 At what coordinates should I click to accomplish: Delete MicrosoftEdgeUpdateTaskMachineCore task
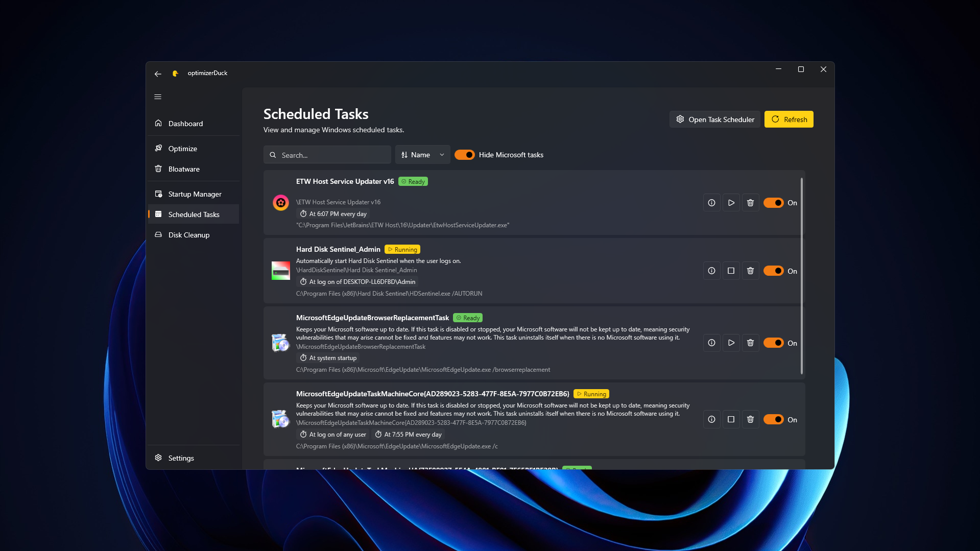tap(750, 419)
